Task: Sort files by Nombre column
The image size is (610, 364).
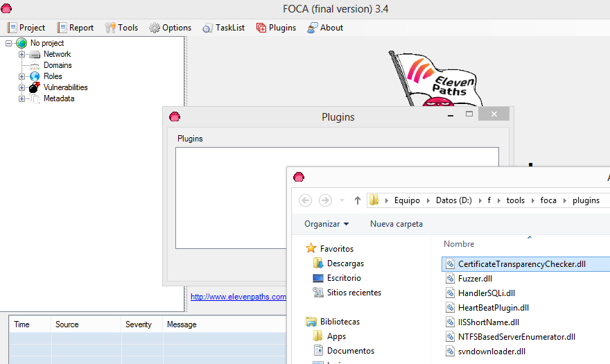Action: tap(459, 244)
